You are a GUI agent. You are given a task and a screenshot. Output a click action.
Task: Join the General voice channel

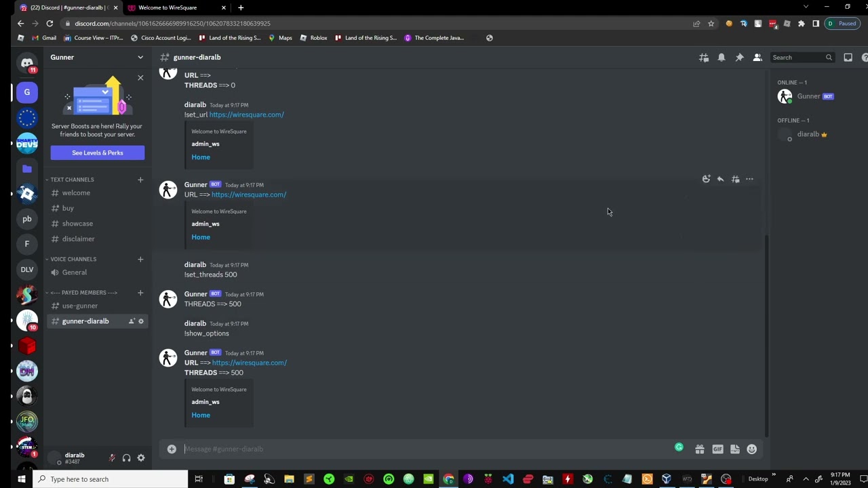pos(97,272)
